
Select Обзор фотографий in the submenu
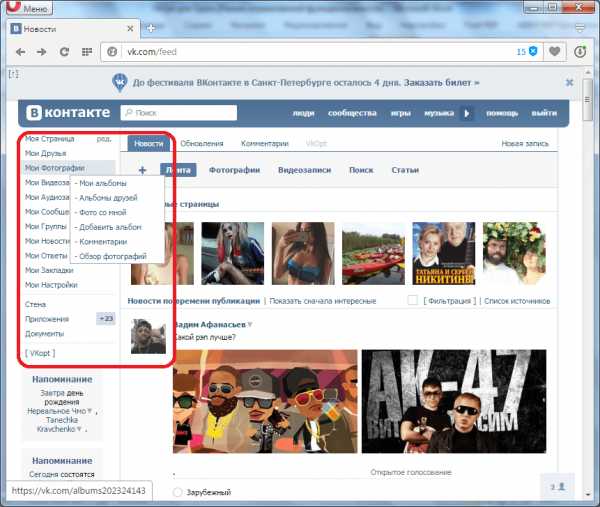point(111,256)
